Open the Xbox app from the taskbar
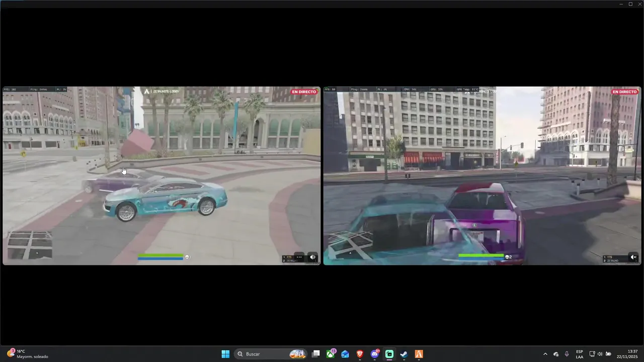This screenshot has width=644, height=362. point(331,354)
